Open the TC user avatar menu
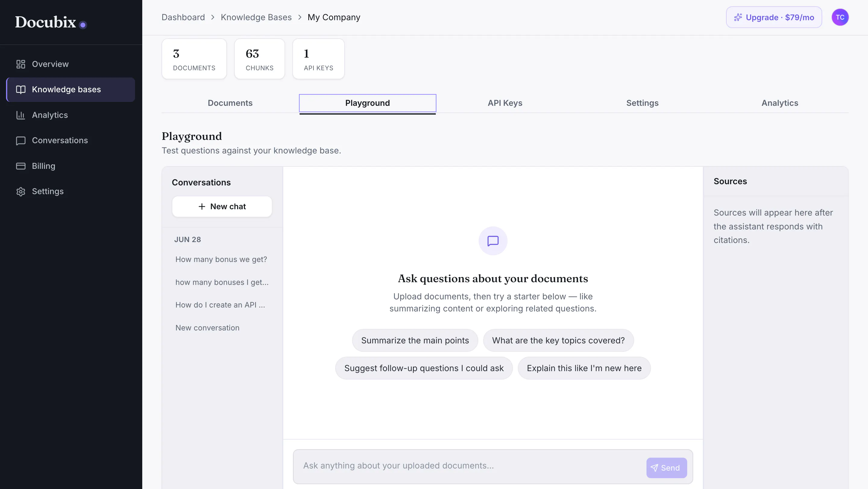The height and width of the screenshot is (489, 868). [840, 17]
